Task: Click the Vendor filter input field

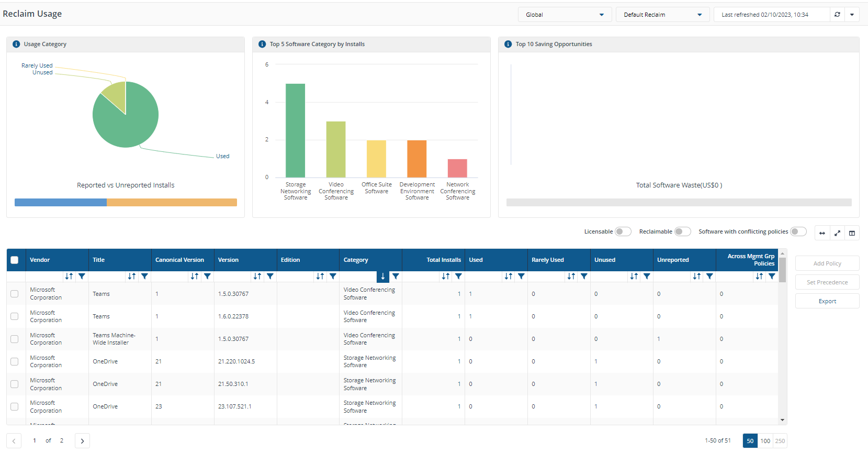Action: click(44, 276)
